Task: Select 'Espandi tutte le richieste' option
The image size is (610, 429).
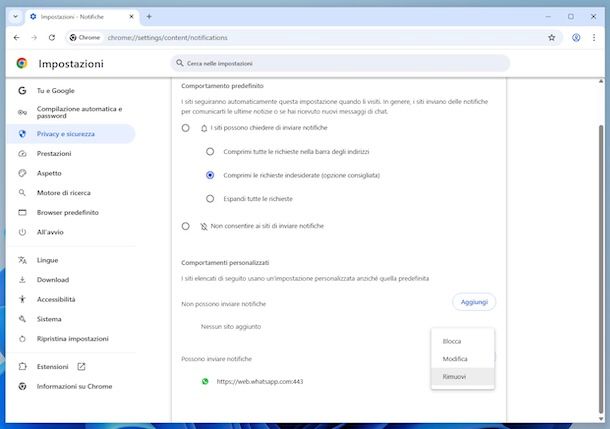Action: click(210, 199)
